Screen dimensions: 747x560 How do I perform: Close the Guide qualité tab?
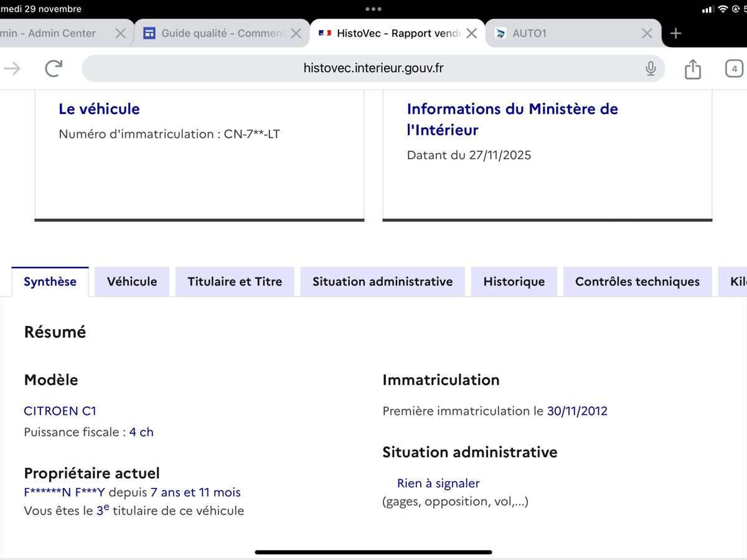tap(296, 33)
